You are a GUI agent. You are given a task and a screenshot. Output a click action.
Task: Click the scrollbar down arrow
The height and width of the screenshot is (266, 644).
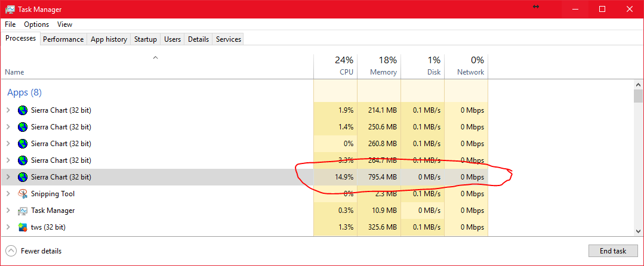(x=638, y=231)
